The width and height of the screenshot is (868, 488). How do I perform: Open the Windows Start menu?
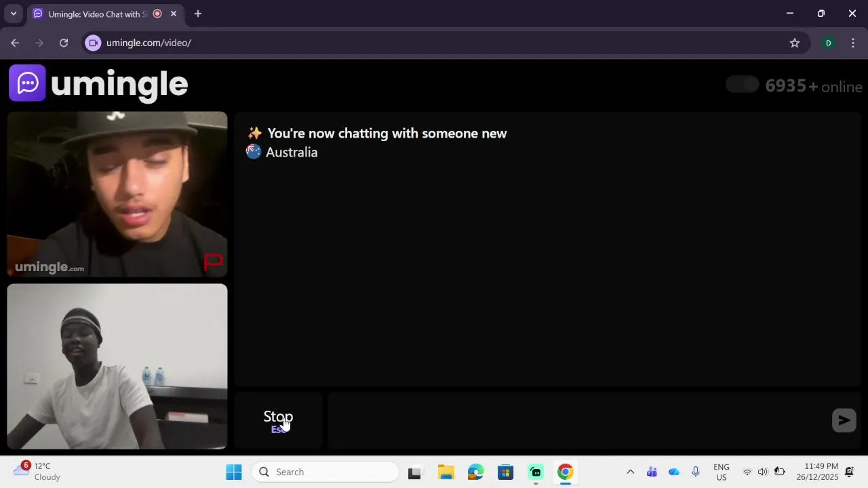(x=234, y=472)
